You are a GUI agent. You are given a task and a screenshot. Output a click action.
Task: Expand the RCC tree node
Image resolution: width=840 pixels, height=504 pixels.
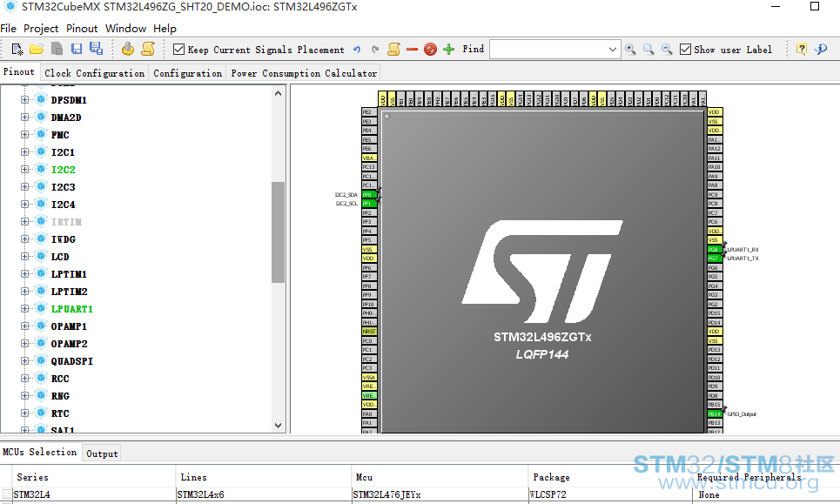pos(24,378)
